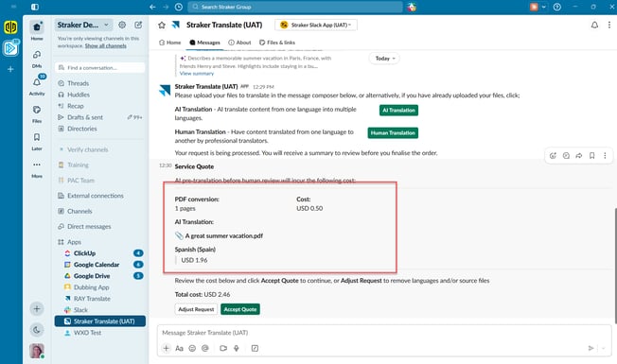Click the View summary link
Screen dimensions: 617x364
[197, 74]
